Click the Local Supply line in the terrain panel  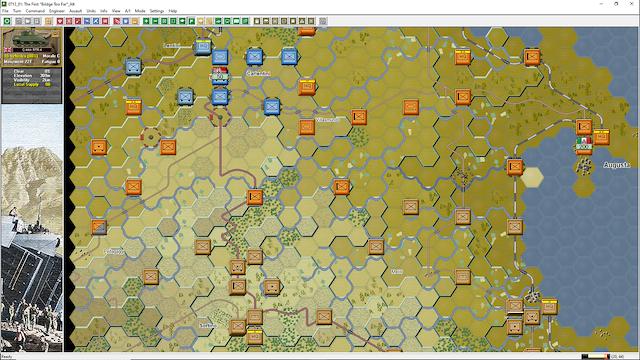coord(31,84)
